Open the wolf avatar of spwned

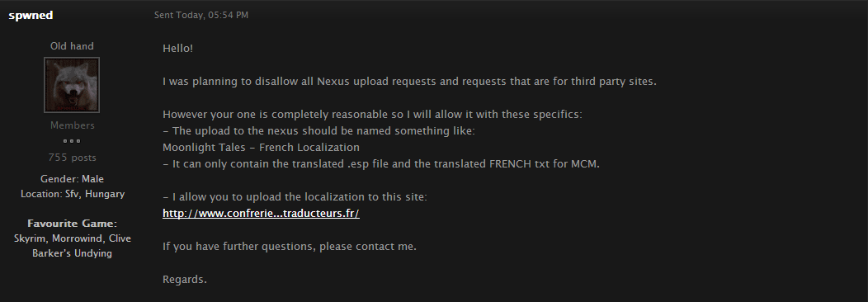tap(72, 85)
